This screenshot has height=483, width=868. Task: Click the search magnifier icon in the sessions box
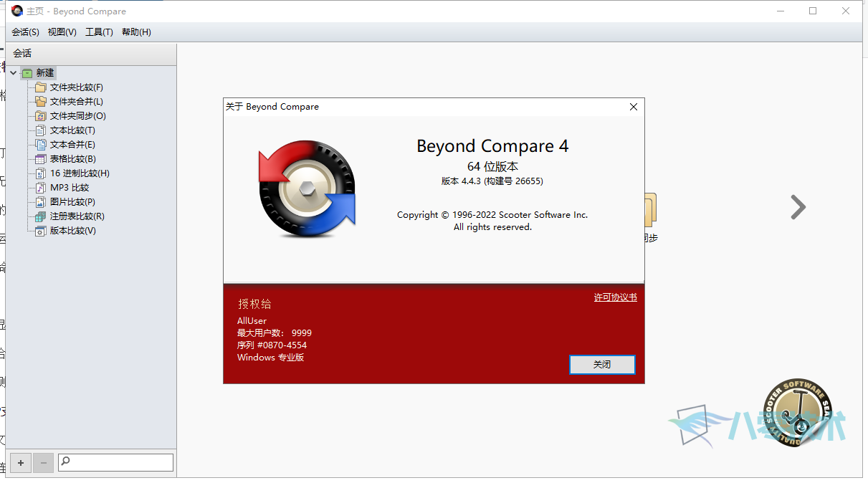click(x=66, y=462)
